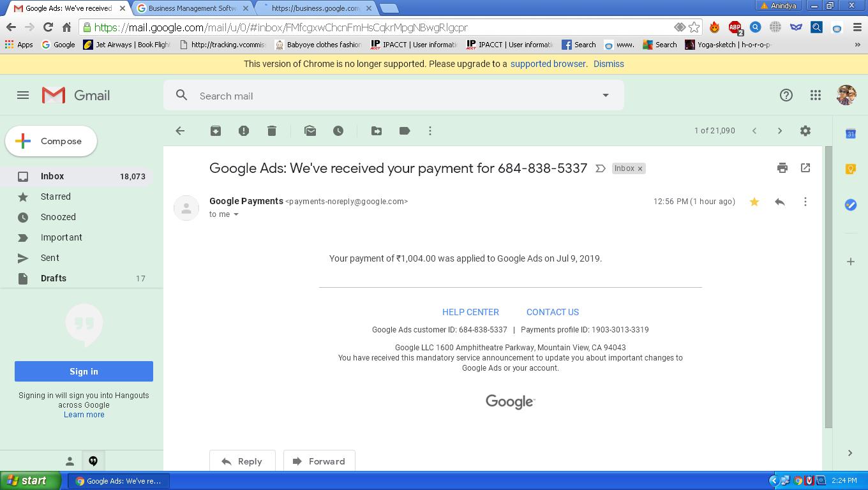Click the reply arrow beside the star
Image resolution: width=868 pixels, height=490 pixels.
pyautogui.click(x=780, y=202)
